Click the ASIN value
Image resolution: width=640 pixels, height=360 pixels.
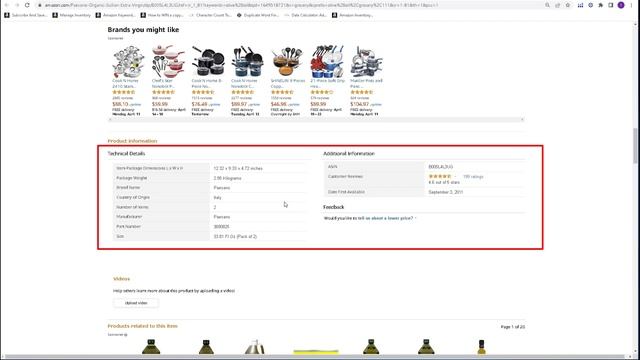click(x=440, y=167)
